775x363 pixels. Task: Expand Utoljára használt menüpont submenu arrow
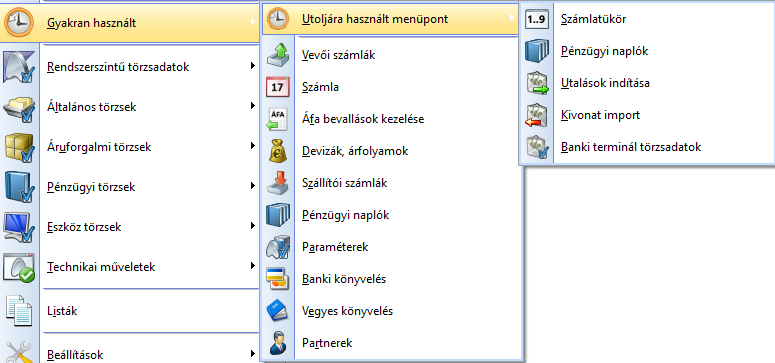click(x=512, y=19)
